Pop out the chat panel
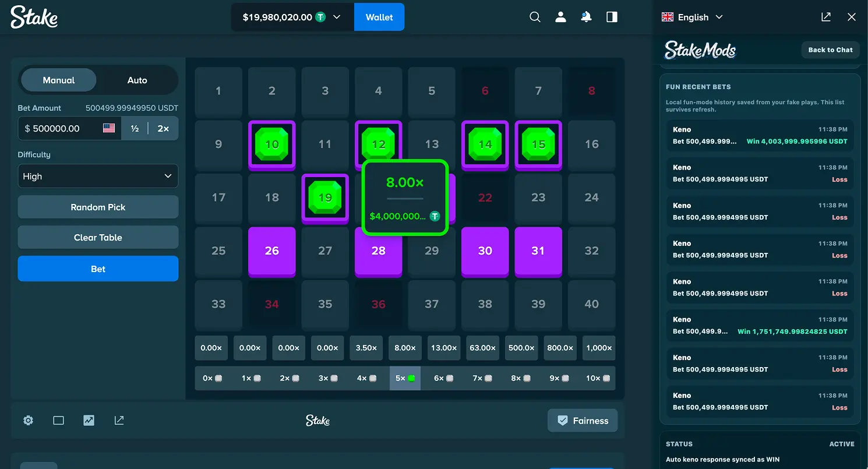This screenshot has height=469, width=868. click(826, 17)
